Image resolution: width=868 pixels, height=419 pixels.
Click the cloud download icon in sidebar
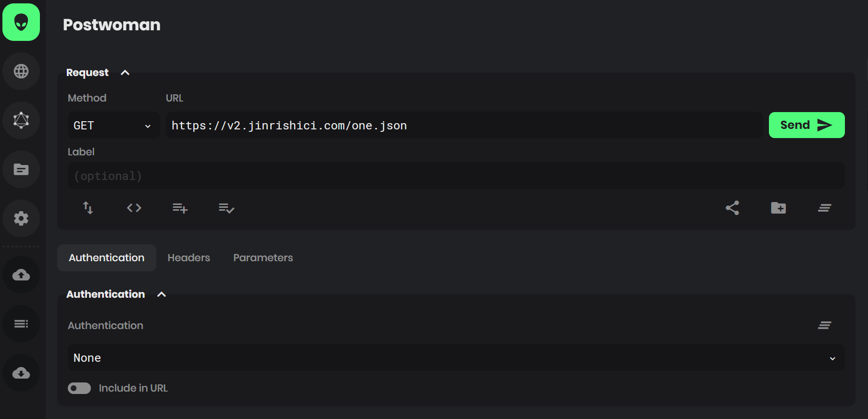[21, 373]
